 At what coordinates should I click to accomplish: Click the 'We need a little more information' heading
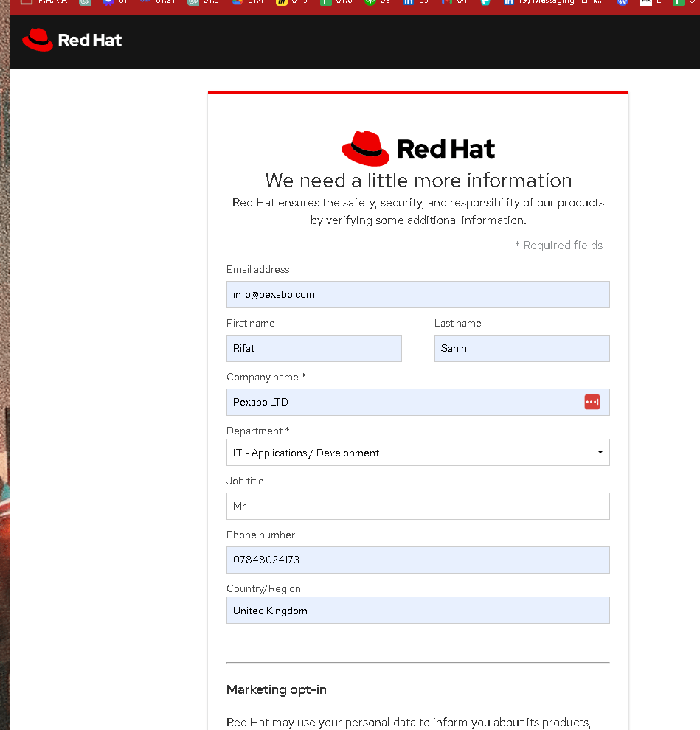(418, 181)
